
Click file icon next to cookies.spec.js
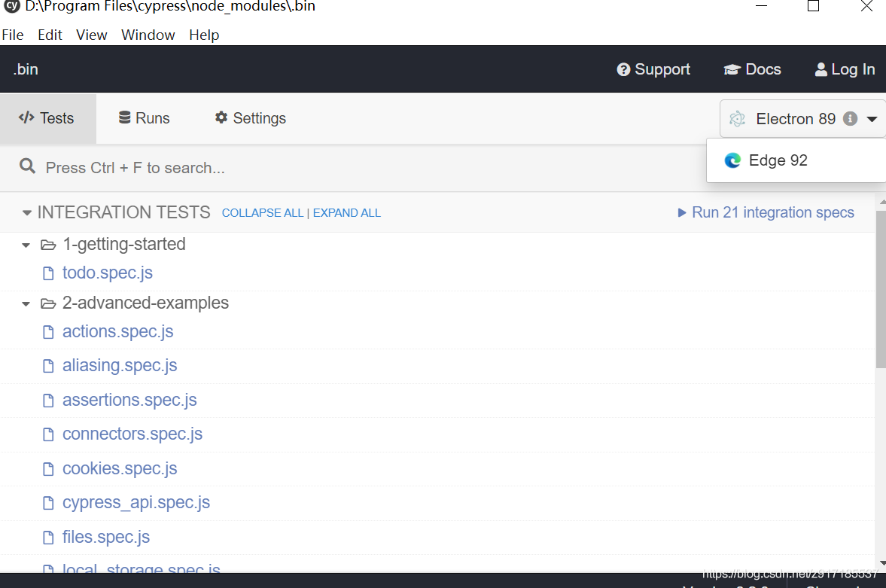click(49, 469)
